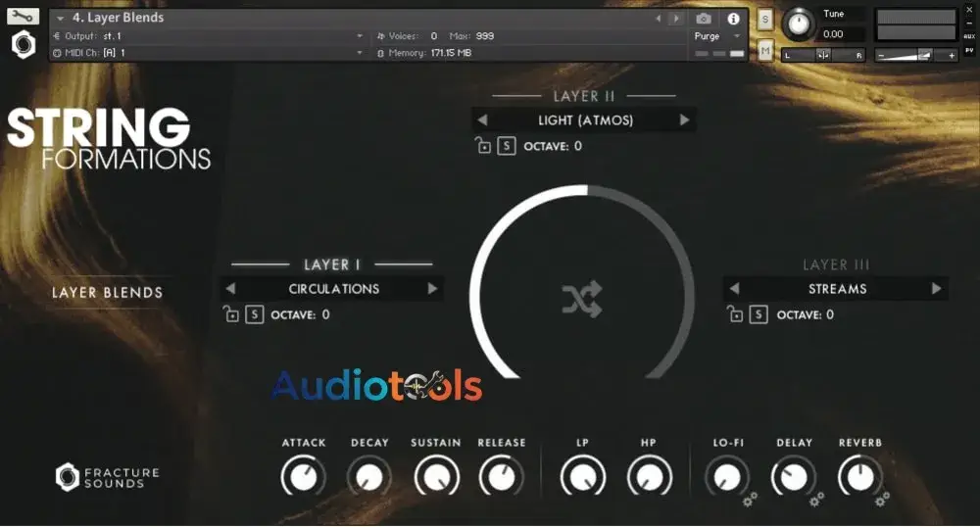Select next sound for Layer II
This screenshot has width=980, height=527.
pyautogui.click(x=684, y=120)
